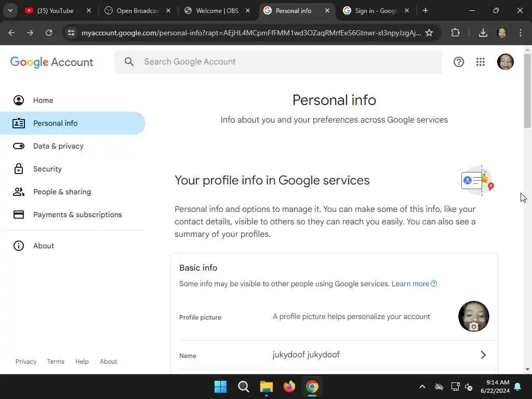Open the Google apps grid icon
Screen dimensions: 532x399
coord(480,62)
